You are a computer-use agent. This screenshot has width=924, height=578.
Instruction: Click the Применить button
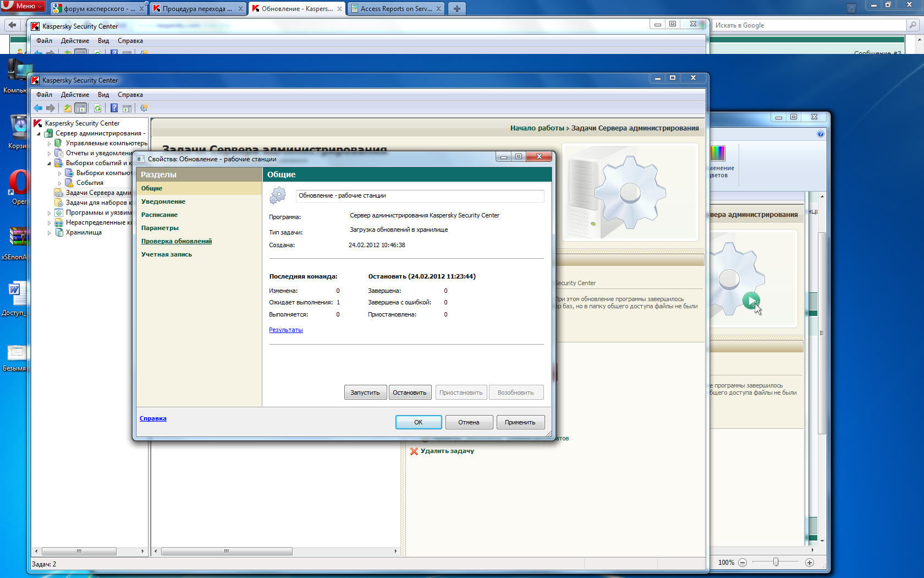[x=520, y=422]
